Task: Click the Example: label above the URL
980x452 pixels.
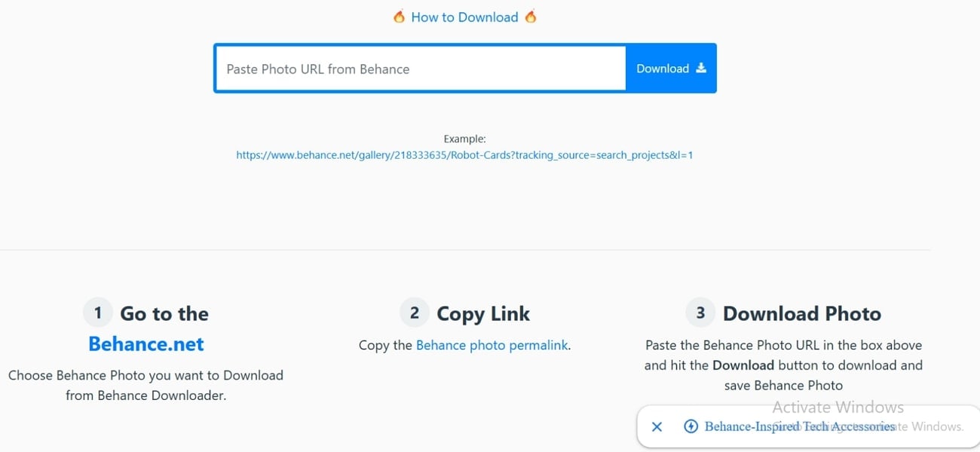Action: (464, 139)
